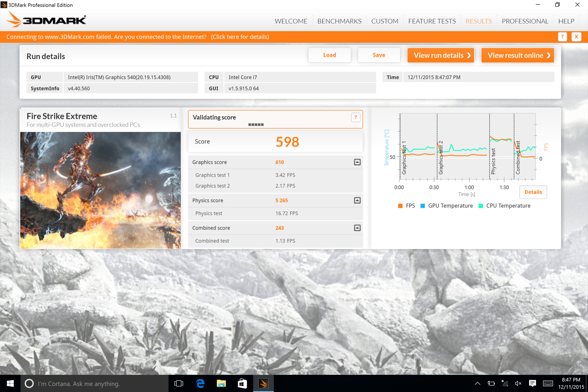
Task: Save the benchmark result
Action: [x=379, y=55]
